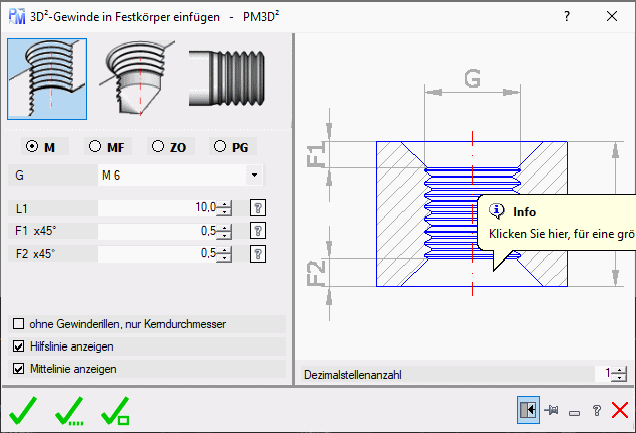This screenshot has height=433, width=636.
Task: Select the external bolt thread image
Action: point(227,78)
